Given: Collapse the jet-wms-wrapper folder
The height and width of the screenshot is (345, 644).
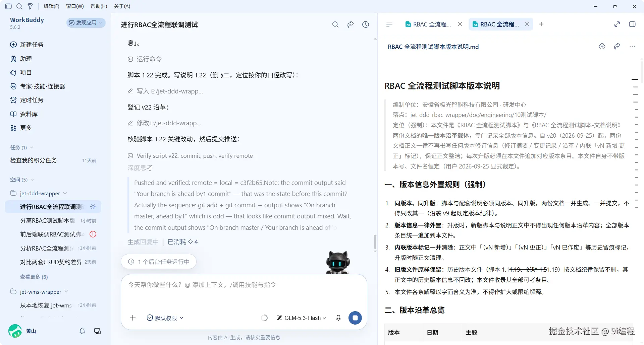Looking at the screenshot, I should (39, 292).
